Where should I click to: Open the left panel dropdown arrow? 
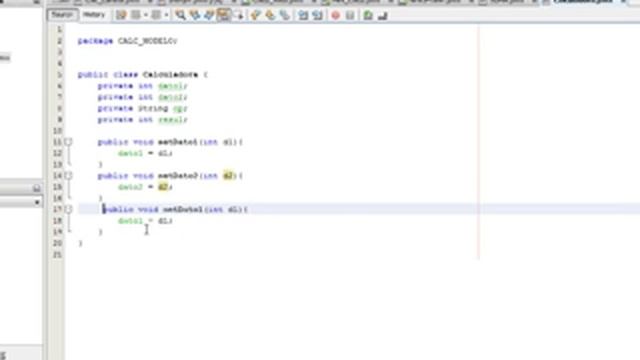pyautogui.click(x=37, y=202)
